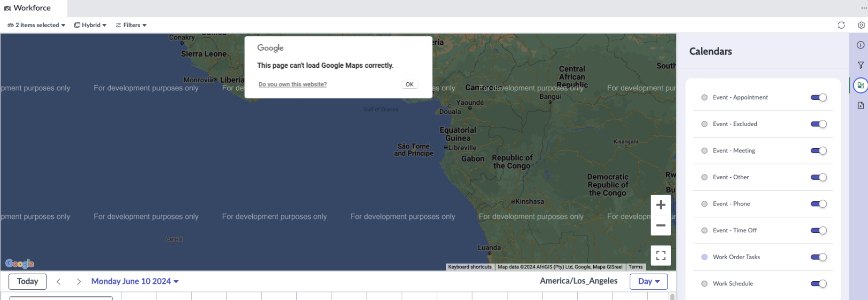Open the Monday June 10 2024 date picker
Viewport: 868px width, 300px height.
click(x=135, y=281)
